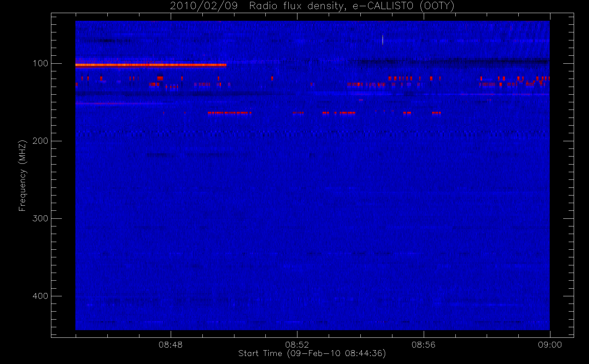Viewport: 589px width, 364px height.
Task: Click the 300 frequency tick label
Action: 40,218
